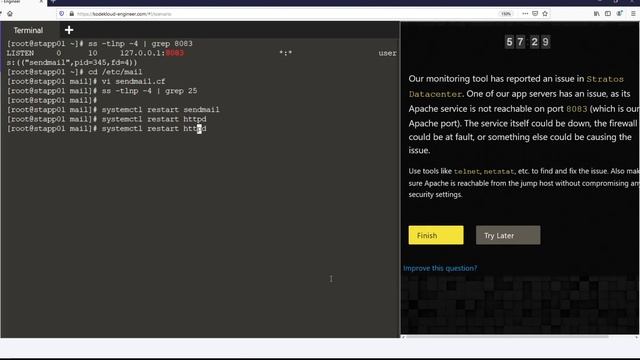Open the Firefox Library icon

[x=597, y=13]
